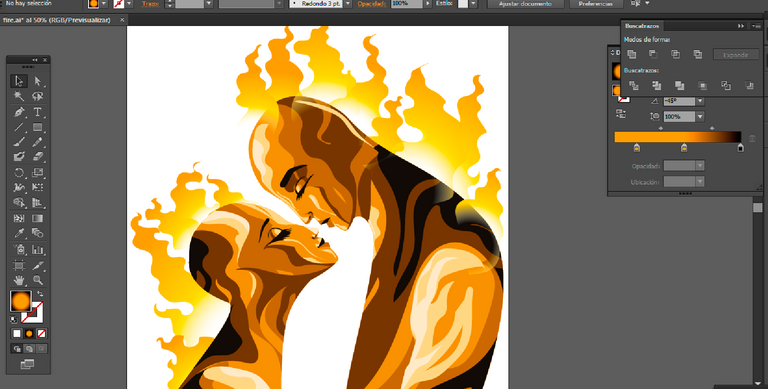
Task: Open gradient angle dropdown next to -45°
Action: 700,101
